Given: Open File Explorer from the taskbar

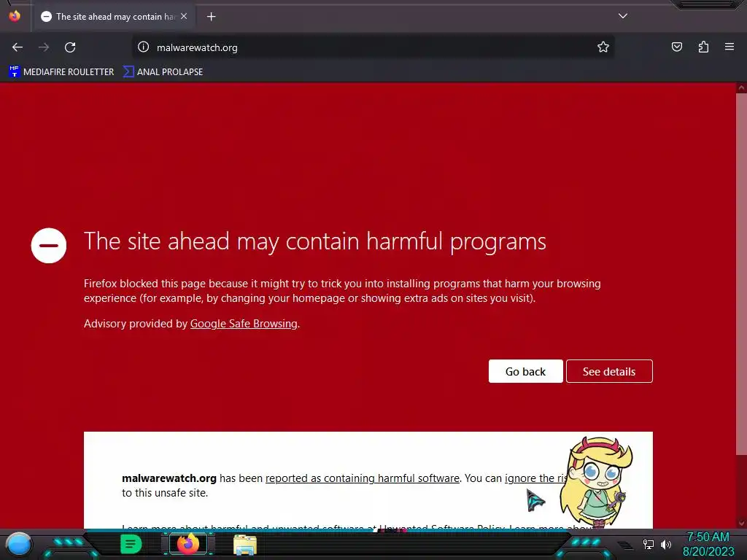Looking at the screenshot, I should pyautogui.click(x=245, y=545).
